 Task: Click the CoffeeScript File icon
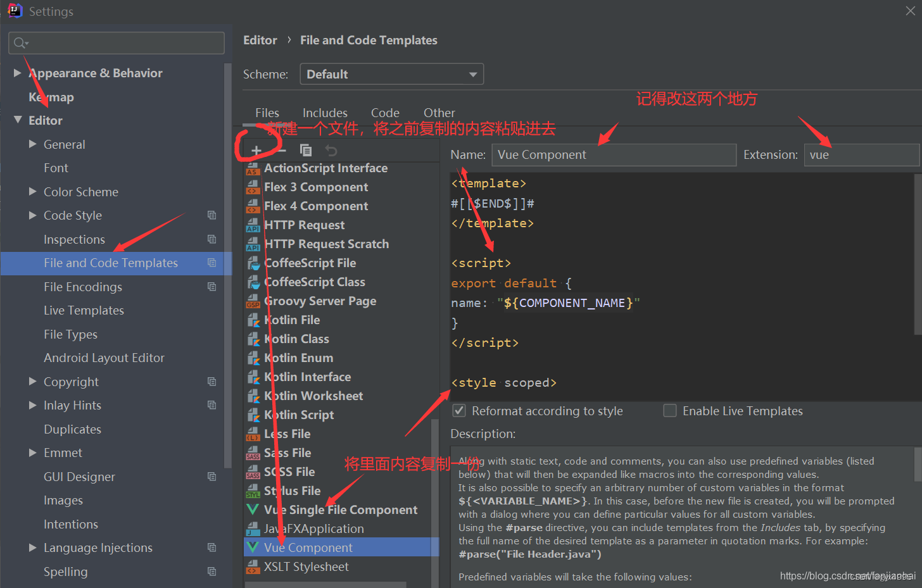pyautogui.click(x=253, y=263)
